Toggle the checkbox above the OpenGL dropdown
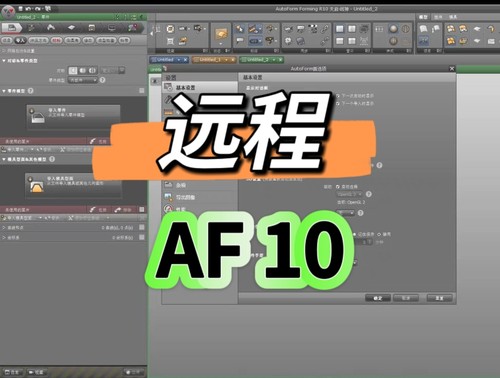 tap(337, 187)
